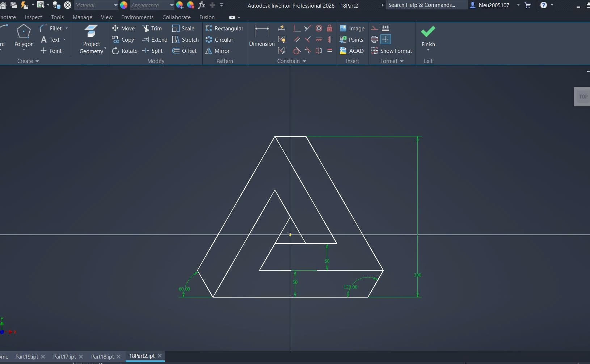Toggle Center Point format button
The image size is (590, 364).
click(385, 39)
